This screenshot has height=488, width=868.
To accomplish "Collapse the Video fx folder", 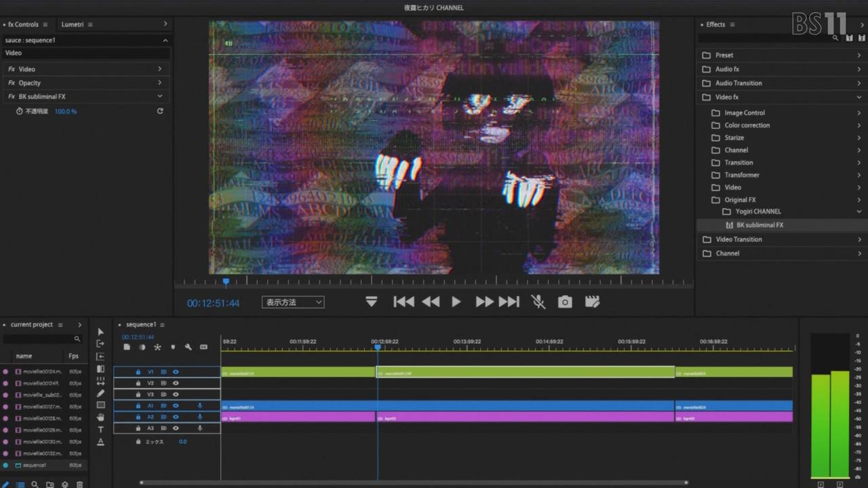I will tap(859, 97).
